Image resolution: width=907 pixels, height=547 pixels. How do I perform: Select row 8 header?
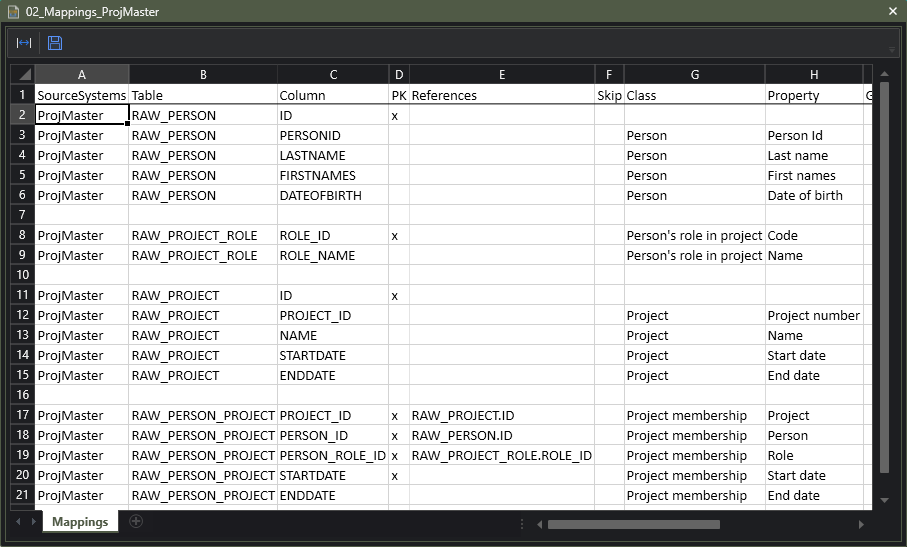tap(22, 235)
